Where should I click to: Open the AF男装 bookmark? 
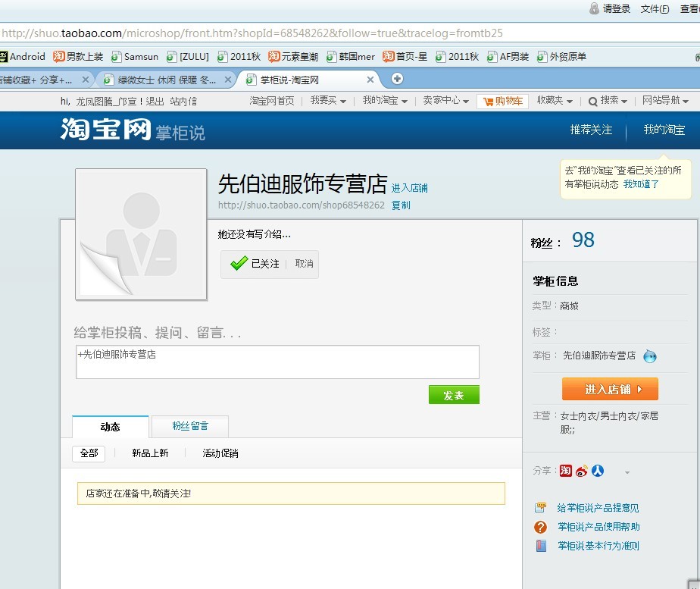pos(508,57)
